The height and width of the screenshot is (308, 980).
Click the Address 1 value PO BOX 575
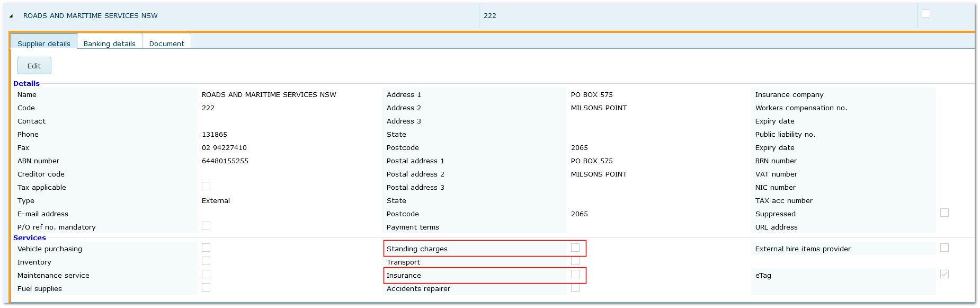click(592, 95)
